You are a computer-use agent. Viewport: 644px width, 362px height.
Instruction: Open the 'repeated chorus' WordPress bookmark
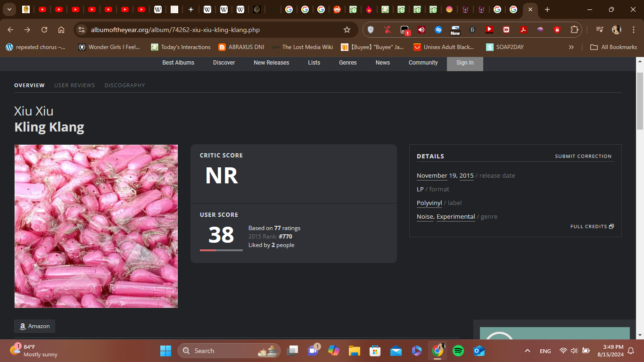pyautogui.click(x=36, y=47)
